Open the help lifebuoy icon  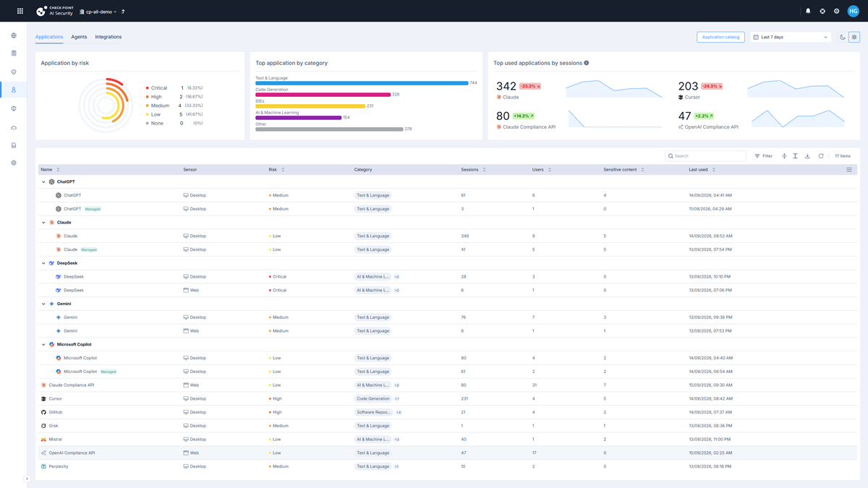tap(822, 11)
